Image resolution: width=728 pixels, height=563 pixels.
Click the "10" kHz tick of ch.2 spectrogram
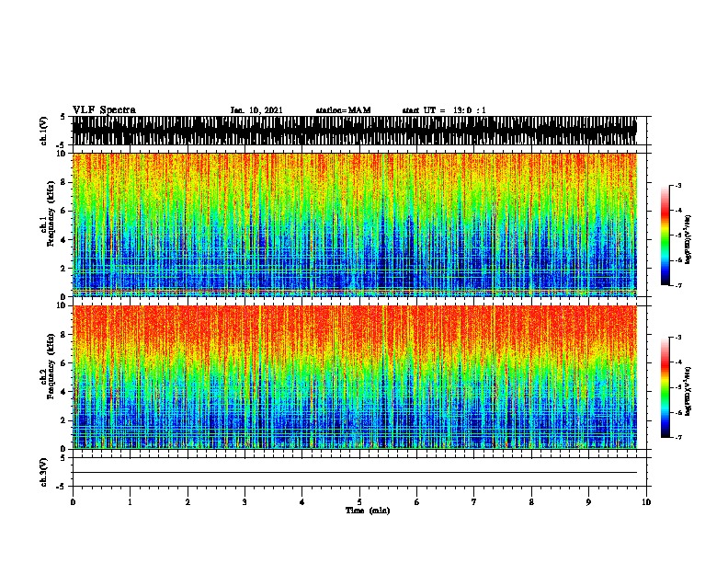[x=63, y=305]
